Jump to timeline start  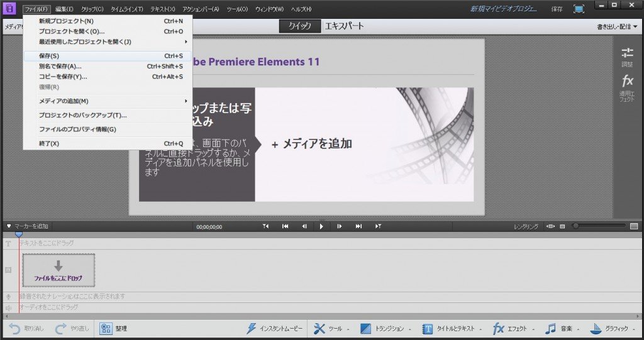coord(285,226)
